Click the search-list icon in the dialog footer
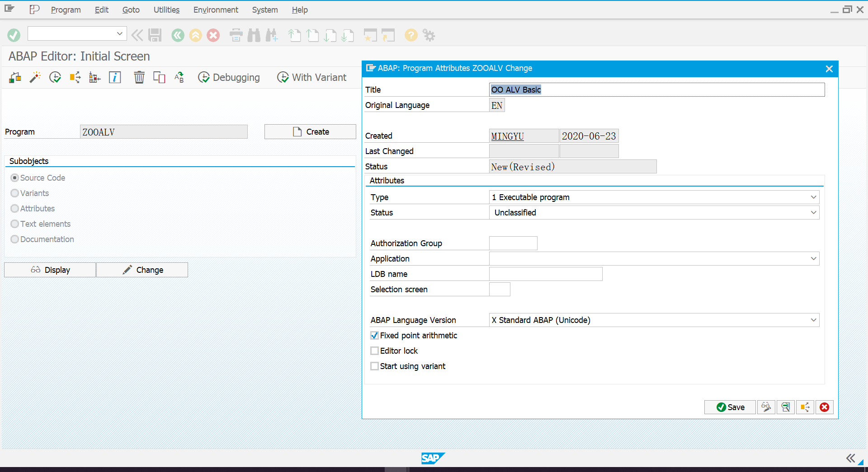 coord(786,407)
